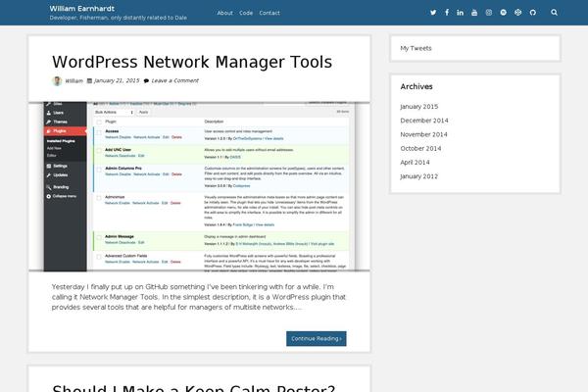Open the Instagram profile icon
Image resolution: width=588 pixels, height=392 pixels.
point(489,13)
